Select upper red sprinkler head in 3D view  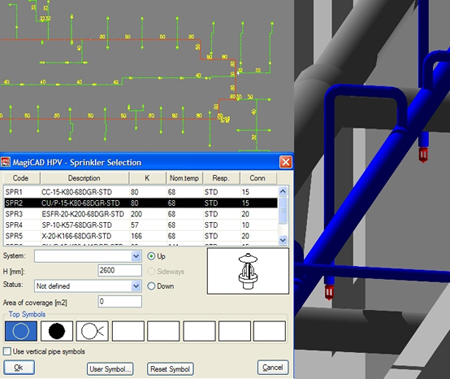(x=423, y=155)
